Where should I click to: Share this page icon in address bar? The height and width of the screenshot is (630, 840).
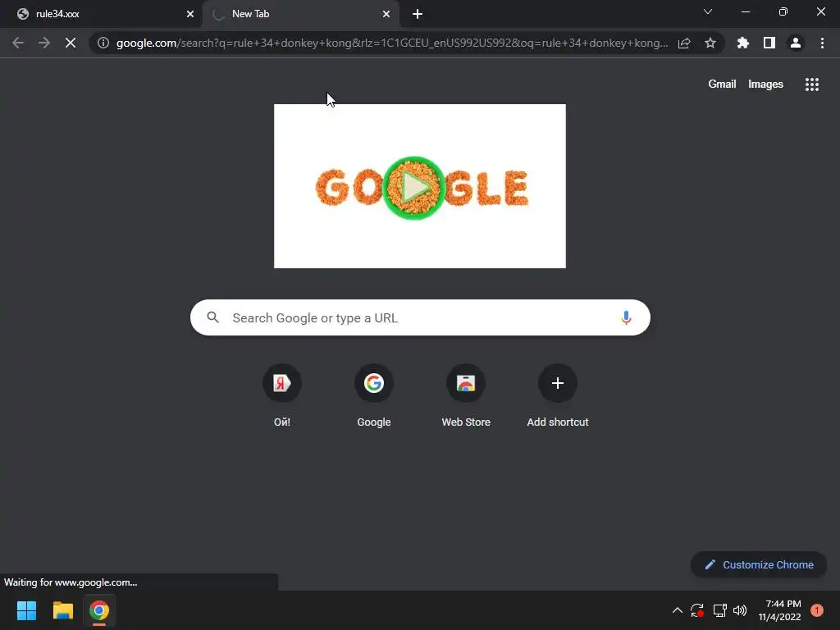(684, 43)
